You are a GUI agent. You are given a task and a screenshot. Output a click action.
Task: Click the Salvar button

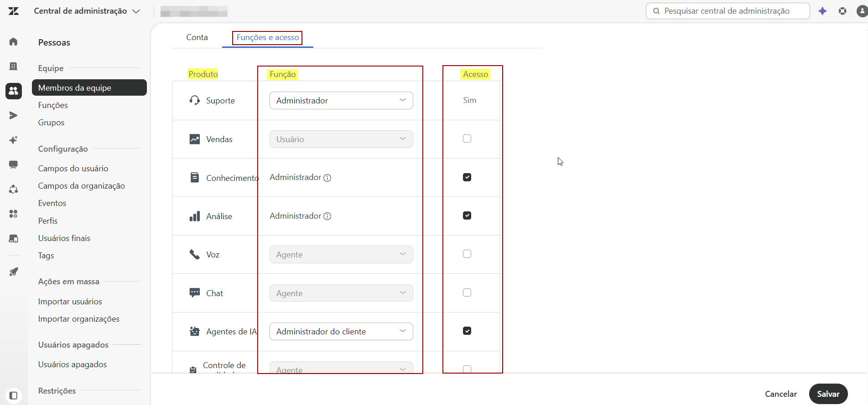coord(828,394)
